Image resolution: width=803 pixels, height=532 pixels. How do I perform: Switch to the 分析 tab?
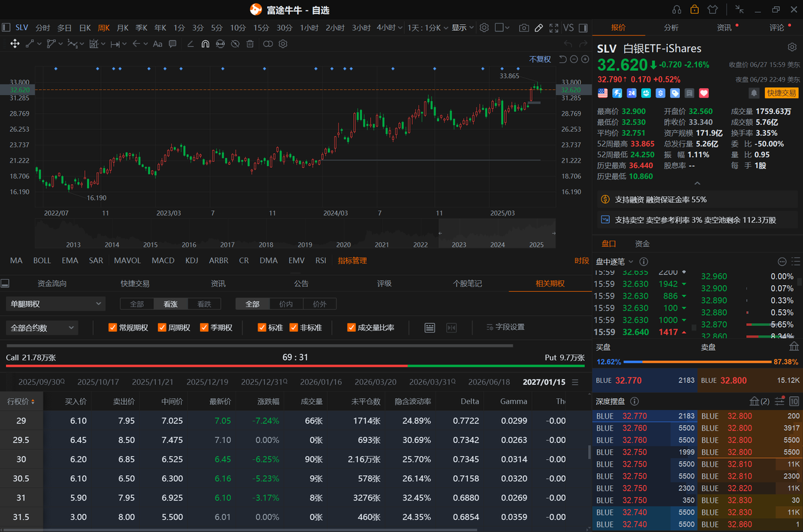[x=671, y=27]
